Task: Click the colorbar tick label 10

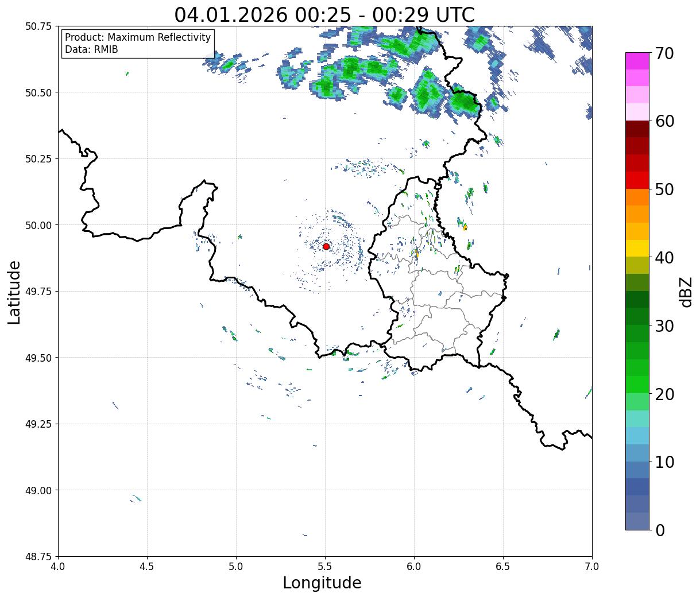Action: 664,462
